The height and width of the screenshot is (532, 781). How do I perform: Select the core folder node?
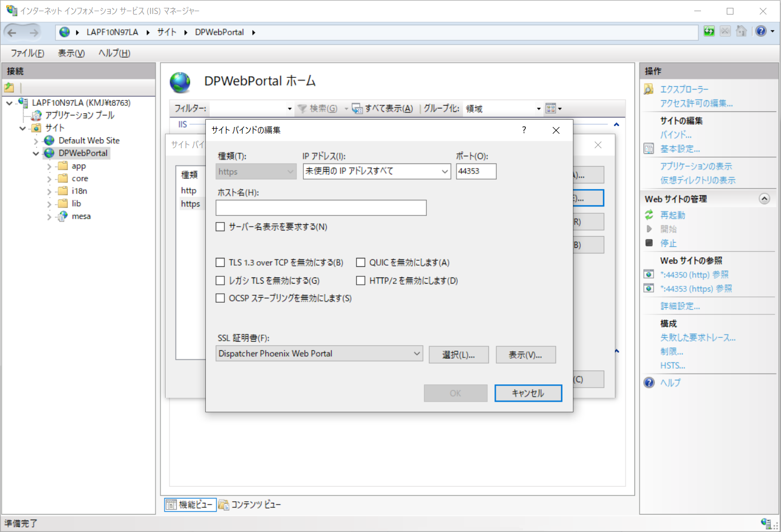[x=80, y=178]
